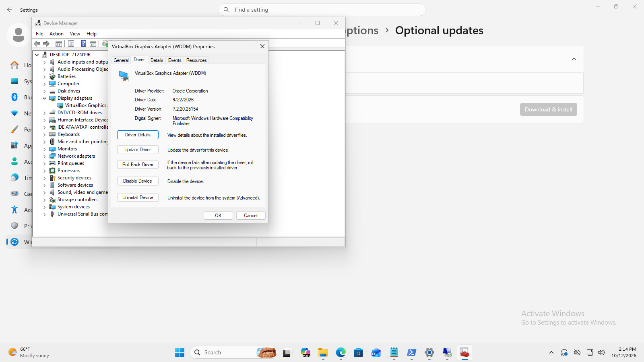Click the Find a setting search field
Image resolution: width=644 pixels, height=362 pixels.
point(322,10)
